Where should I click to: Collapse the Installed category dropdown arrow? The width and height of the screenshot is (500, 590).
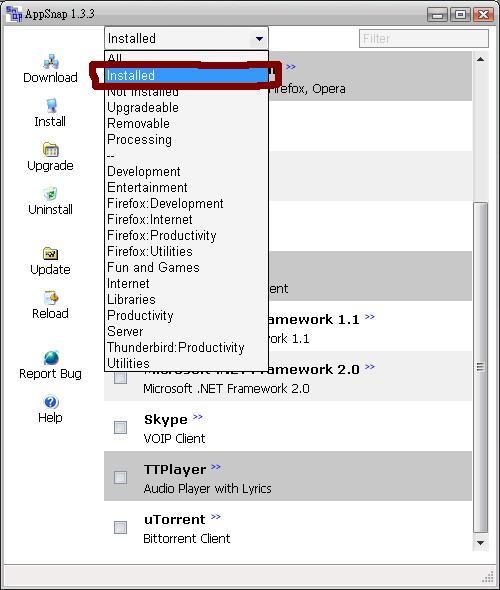pos(259,38)
